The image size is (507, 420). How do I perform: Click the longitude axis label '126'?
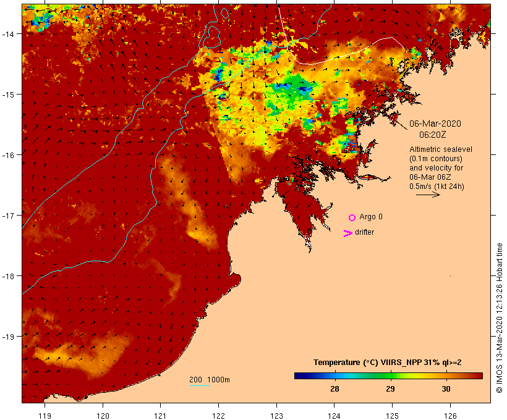tap(450, 416)
